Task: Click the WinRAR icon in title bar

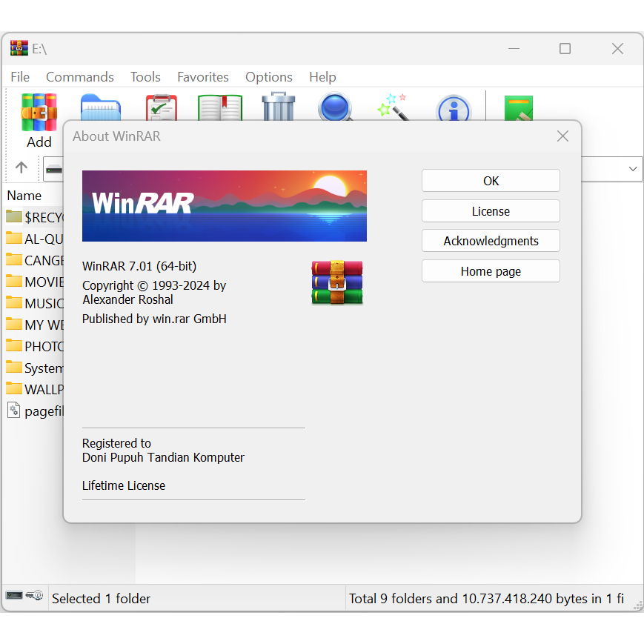Action: tap(19, 48)
